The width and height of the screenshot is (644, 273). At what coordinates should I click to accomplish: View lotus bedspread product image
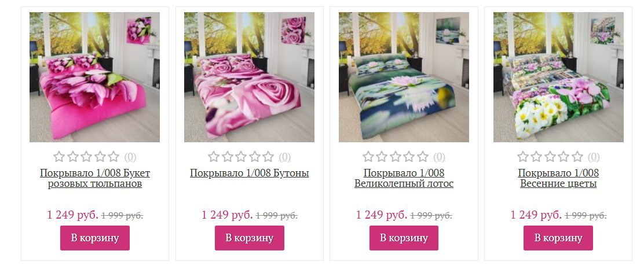[x=404, y=77]
